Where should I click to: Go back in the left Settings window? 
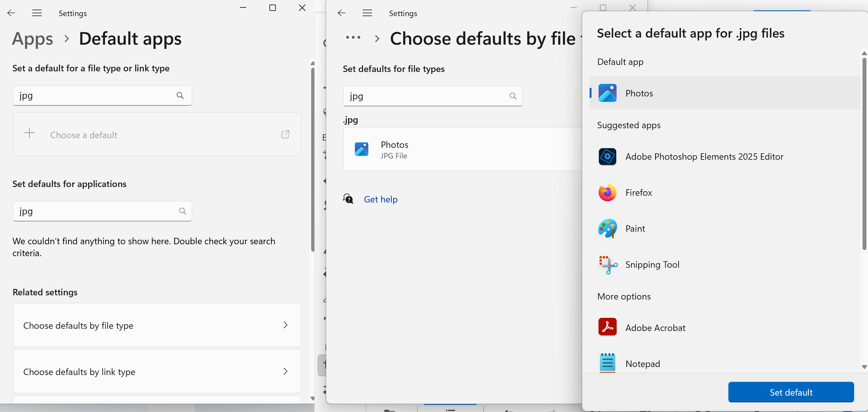coord(11,13)
